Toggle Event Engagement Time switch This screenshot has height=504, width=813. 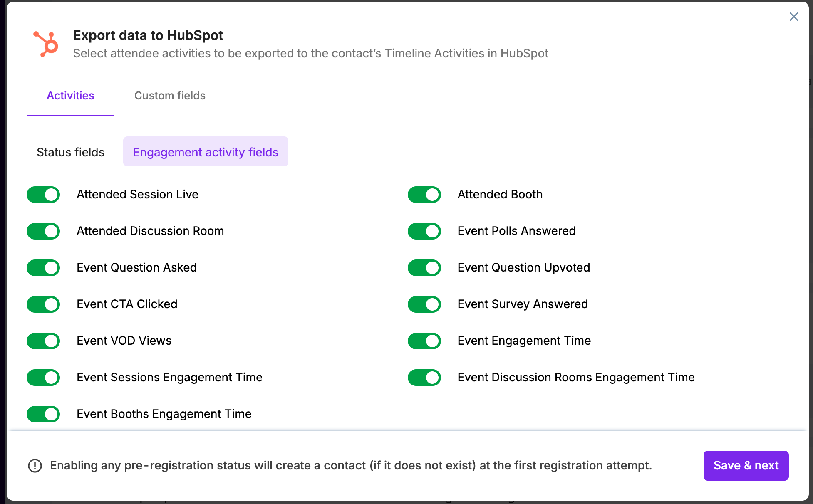424,341
